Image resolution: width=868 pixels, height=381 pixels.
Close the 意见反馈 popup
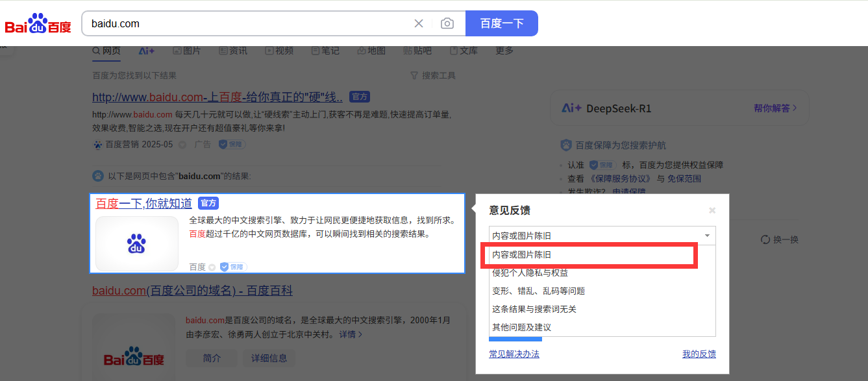tap(712, 210)
